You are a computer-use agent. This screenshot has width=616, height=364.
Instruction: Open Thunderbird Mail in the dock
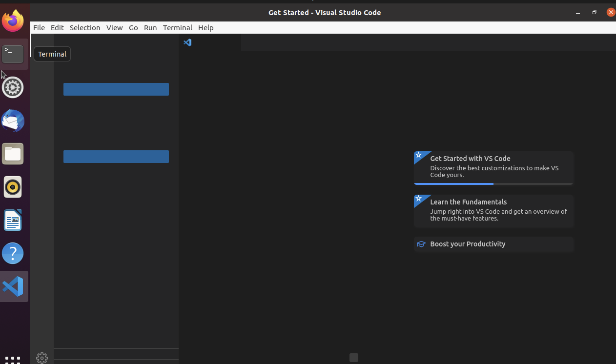13,121
